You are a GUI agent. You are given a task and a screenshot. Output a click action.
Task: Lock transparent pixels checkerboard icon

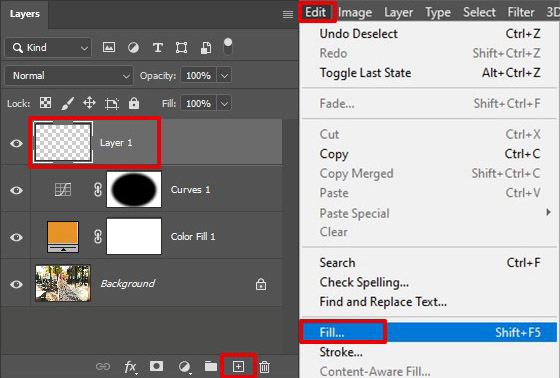(x=45, y=103)
